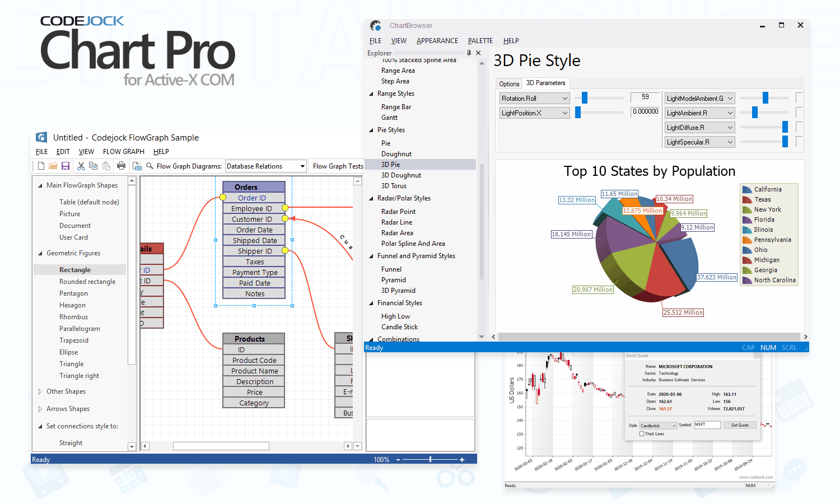Toggle the checkbox next to LightDiffuse.R slider

(x=799, y=127)
